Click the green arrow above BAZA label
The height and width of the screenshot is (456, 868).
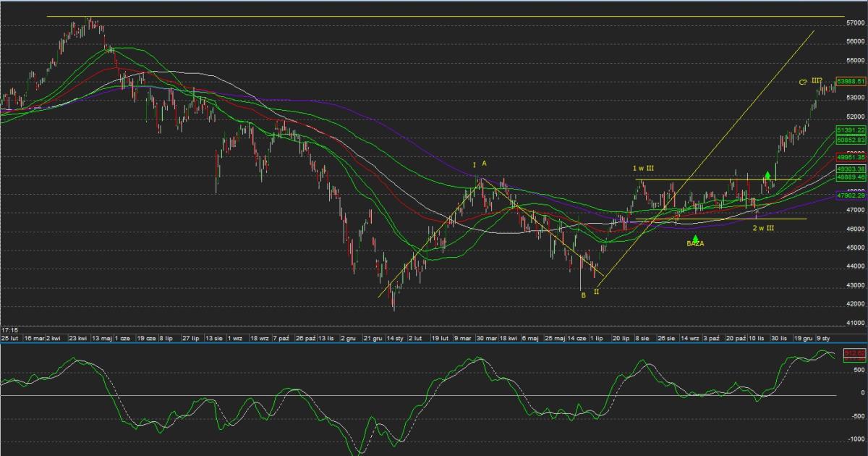click(x=695, y=237)
